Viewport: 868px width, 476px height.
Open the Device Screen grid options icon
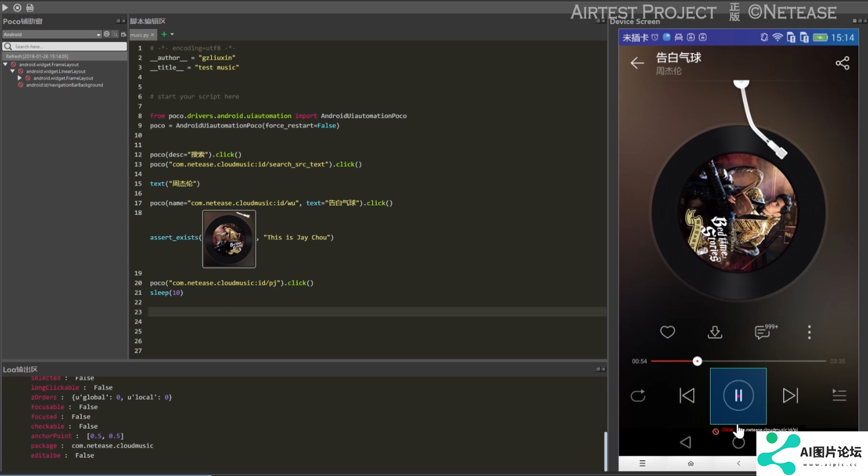click(x=855, y=21)
